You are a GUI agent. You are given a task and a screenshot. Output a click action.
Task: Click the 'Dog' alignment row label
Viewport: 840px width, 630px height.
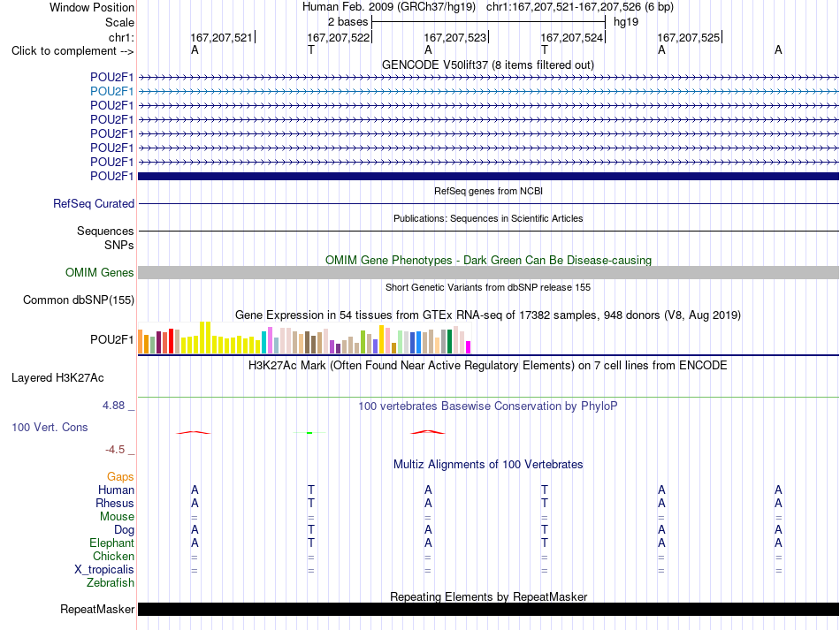pyautogui.click(x=124, y=530)
